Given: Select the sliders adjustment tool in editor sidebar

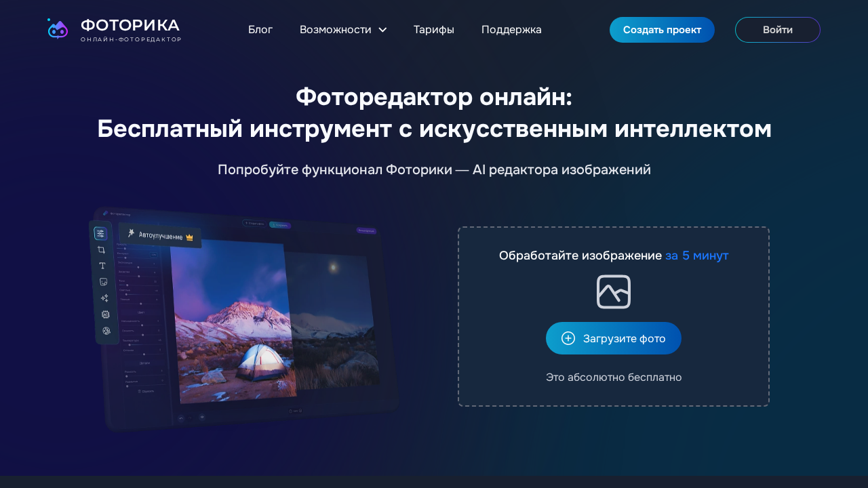Looking at the screenshot, I should point(100,233).
